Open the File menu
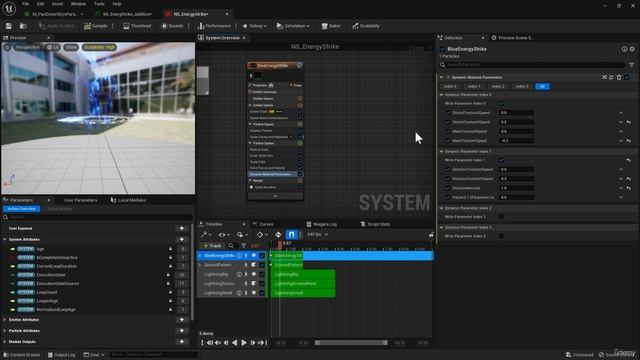 click(25, 4)
